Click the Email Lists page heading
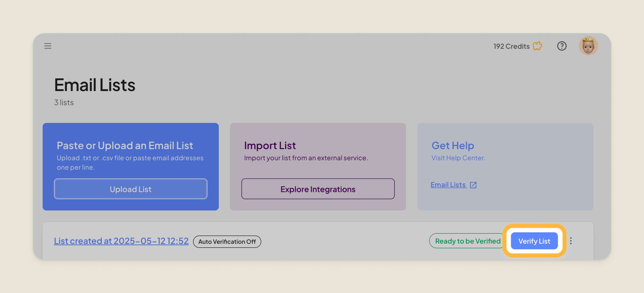Screen dimensions: 644x293 coord(94,85)
